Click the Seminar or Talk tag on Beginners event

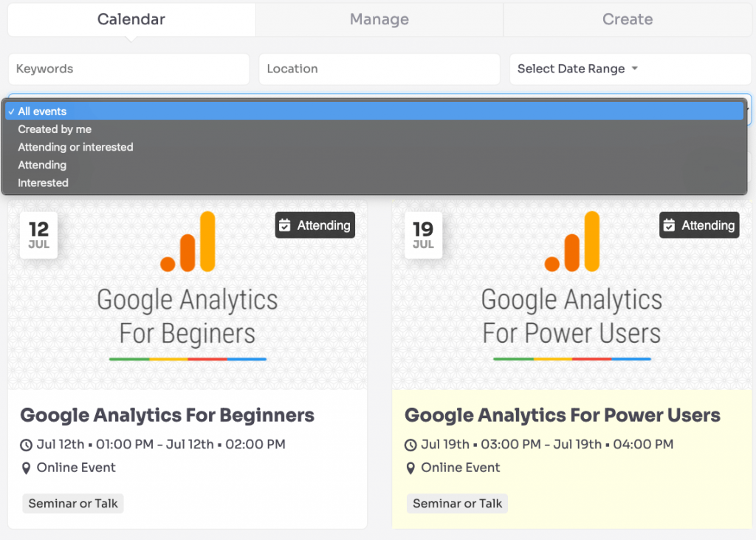(73, 503)
